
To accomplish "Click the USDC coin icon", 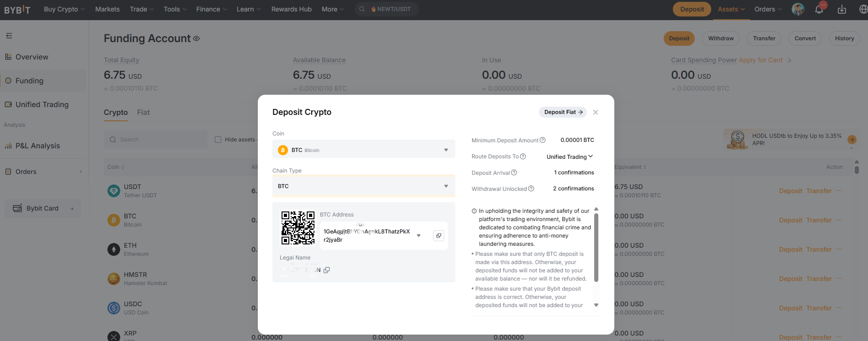I will pyautogui.click(x=114, y=308).
